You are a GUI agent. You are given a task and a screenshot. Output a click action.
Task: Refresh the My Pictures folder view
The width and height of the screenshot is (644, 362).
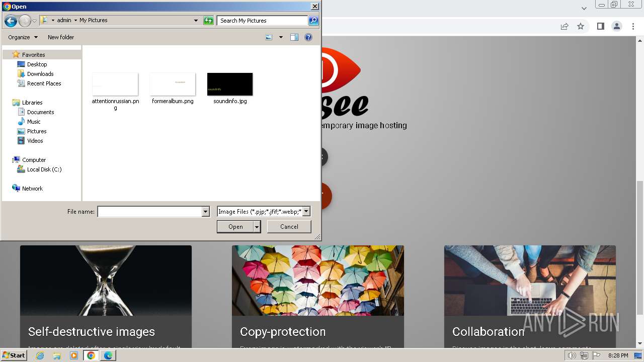click(x=208, y=21)
